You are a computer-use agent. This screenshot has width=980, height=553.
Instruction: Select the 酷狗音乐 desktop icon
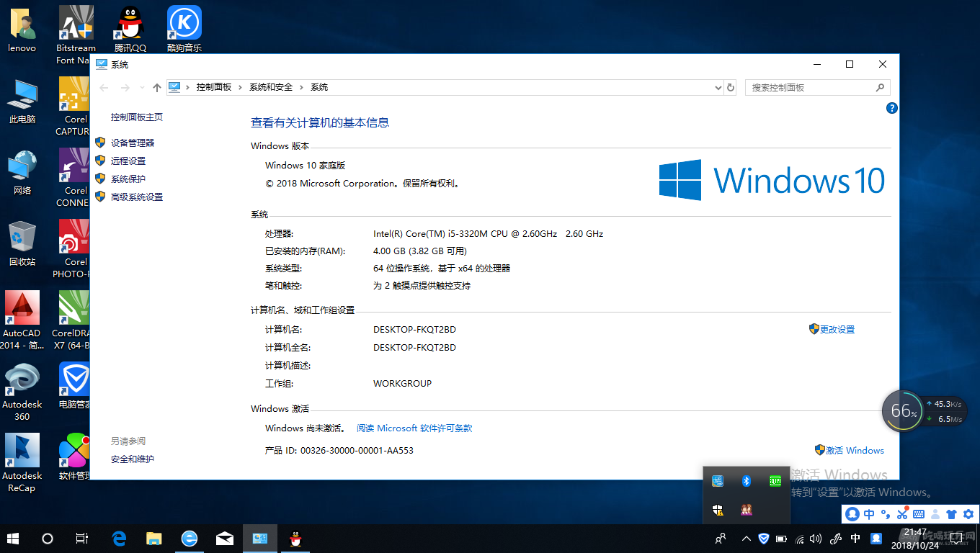[184, 30]
